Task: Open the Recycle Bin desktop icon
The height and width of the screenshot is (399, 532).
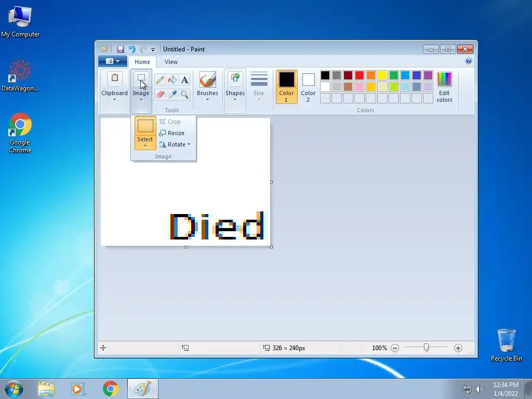Action: click(x=506, y=345)
